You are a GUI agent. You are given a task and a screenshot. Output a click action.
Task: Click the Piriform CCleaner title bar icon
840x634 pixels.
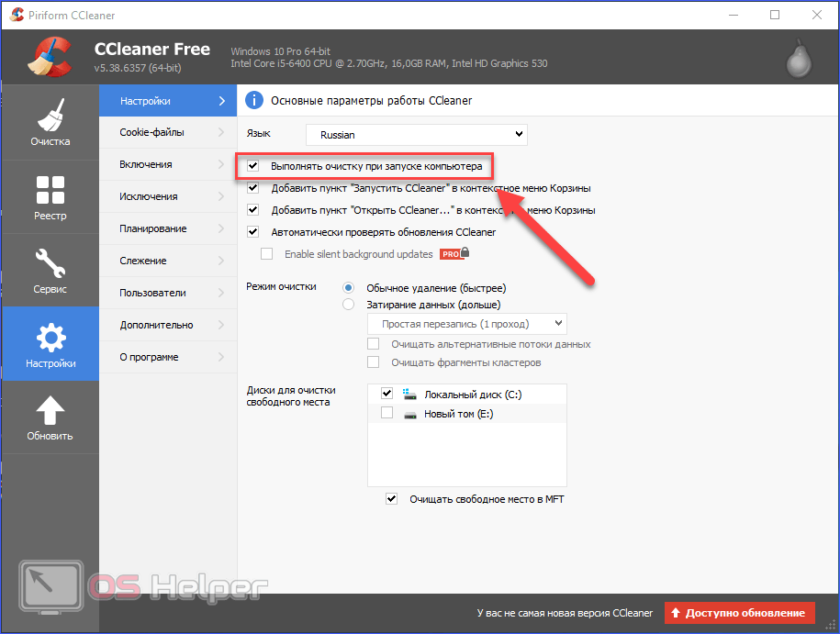coord(17,15)
